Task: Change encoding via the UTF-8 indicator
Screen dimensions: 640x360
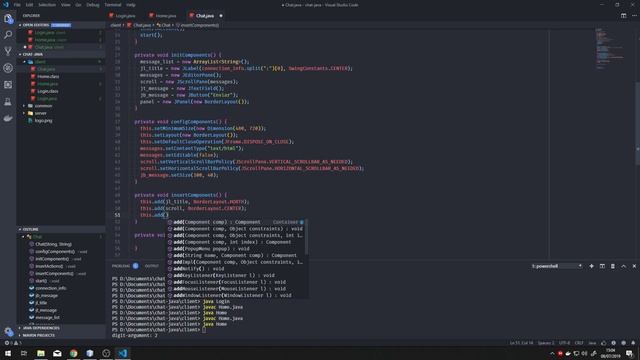Action: pyautogui.click(x=564, y=343)
